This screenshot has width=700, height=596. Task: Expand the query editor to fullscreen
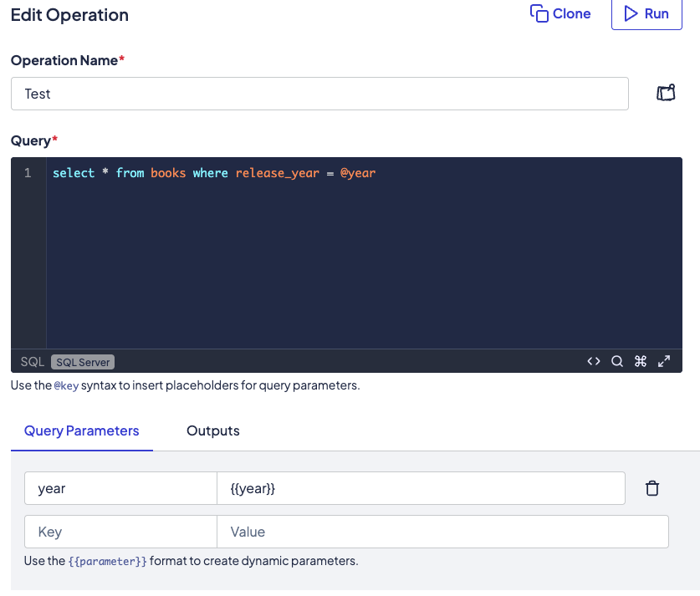[x=664, y=361]
